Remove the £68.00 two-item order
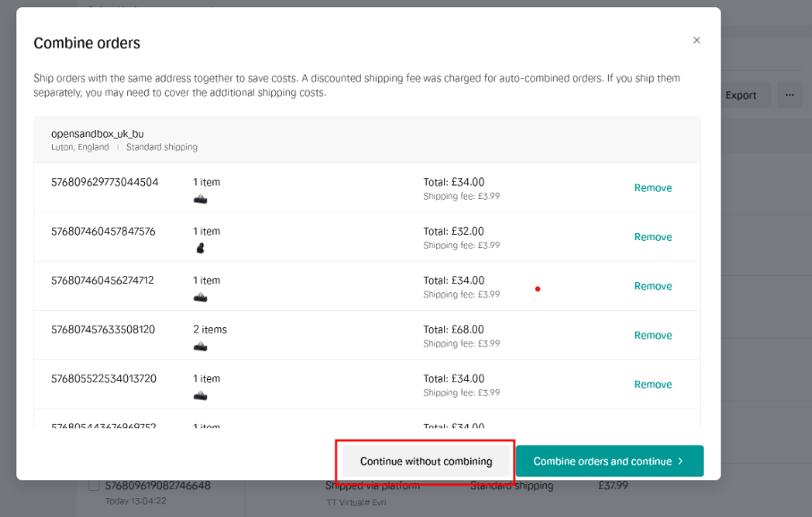 (653, 335)
